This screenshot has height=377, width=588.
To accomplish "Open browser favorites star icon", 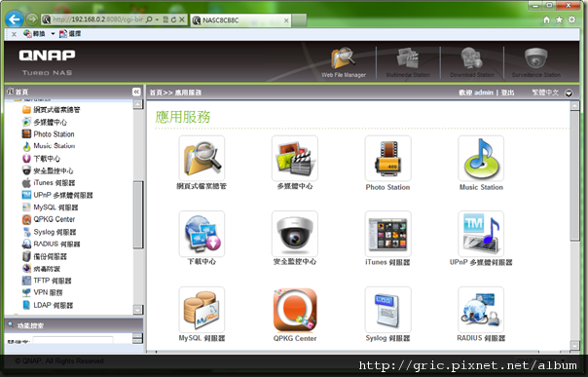I will pos(559,19).
